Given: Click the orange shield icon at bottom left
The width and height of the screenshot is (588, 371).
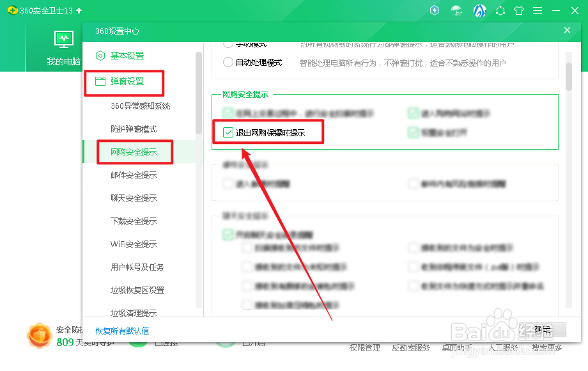Looking at the screenshot, I should pyautogui.click(x=39, y=336).
